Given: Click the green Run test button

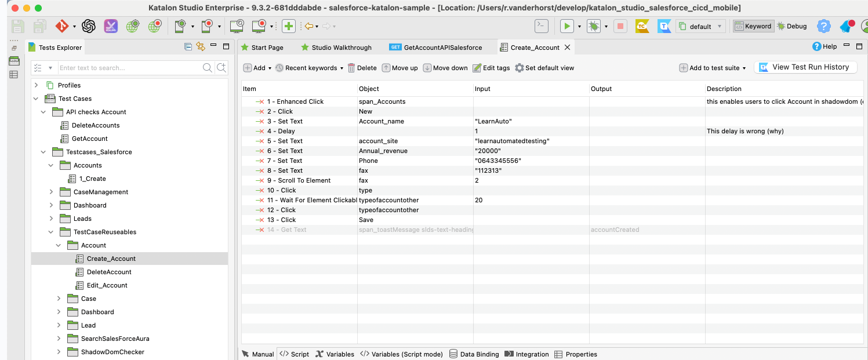Looking at the screenshot, I should [566, 26].
